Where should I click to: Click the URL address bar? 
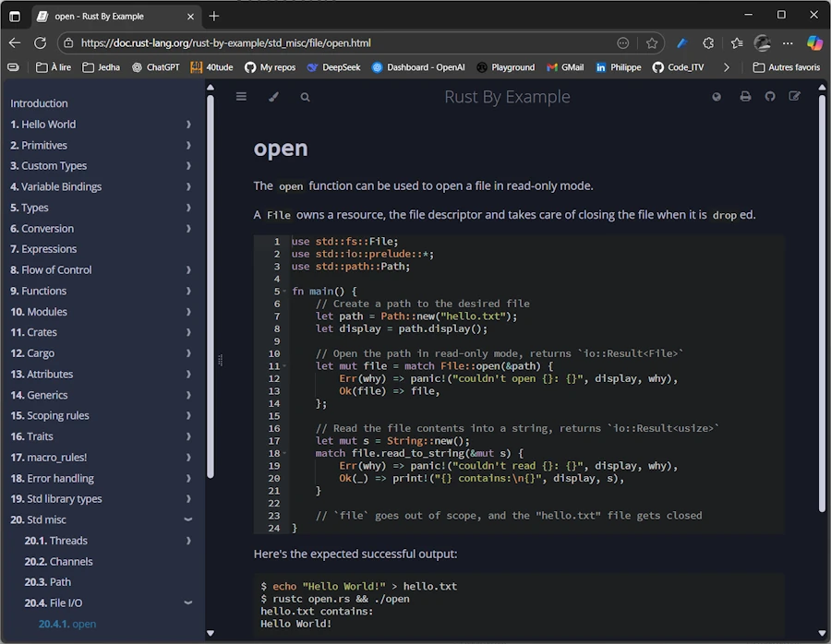click(342, 43)
